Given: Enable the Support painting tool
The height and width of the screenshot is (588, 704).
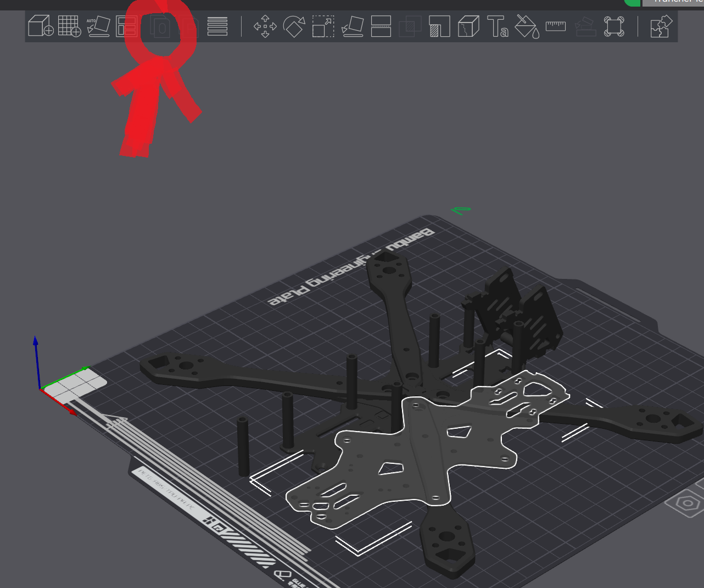Looking at the screenshot, I should [439, 26].
